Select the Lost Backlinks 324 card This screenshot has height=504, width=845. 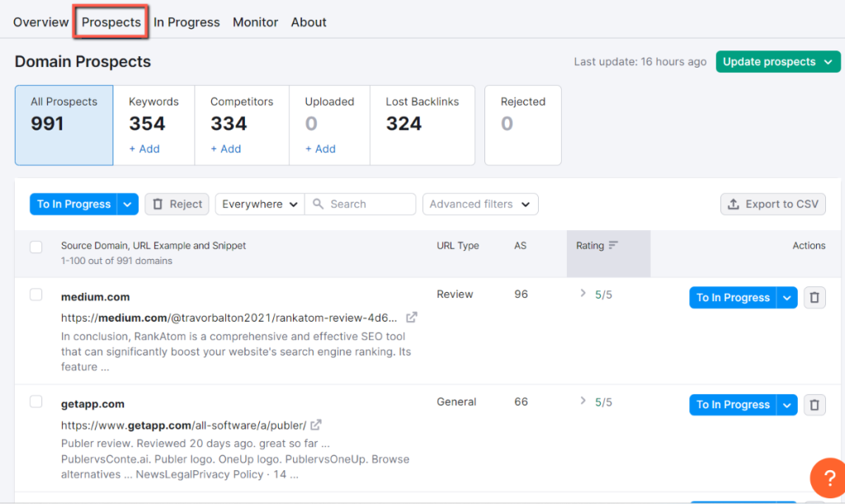click(x=422, y=125)
